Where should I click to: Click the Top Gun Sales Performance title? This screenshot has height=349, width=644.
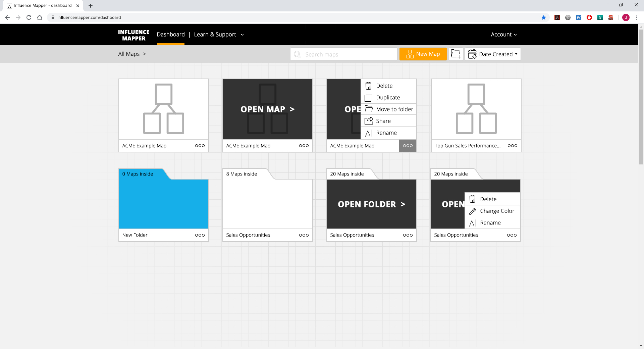(x=468, y=146)
